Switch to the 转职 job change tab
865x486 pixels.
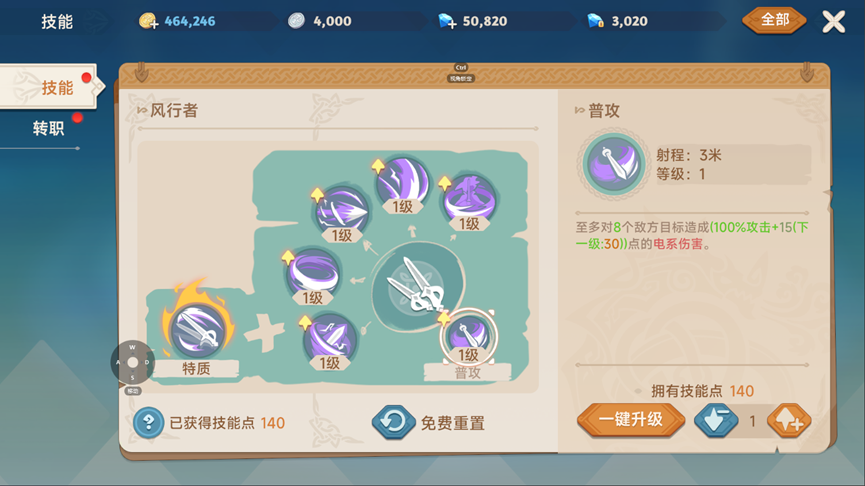49,129
